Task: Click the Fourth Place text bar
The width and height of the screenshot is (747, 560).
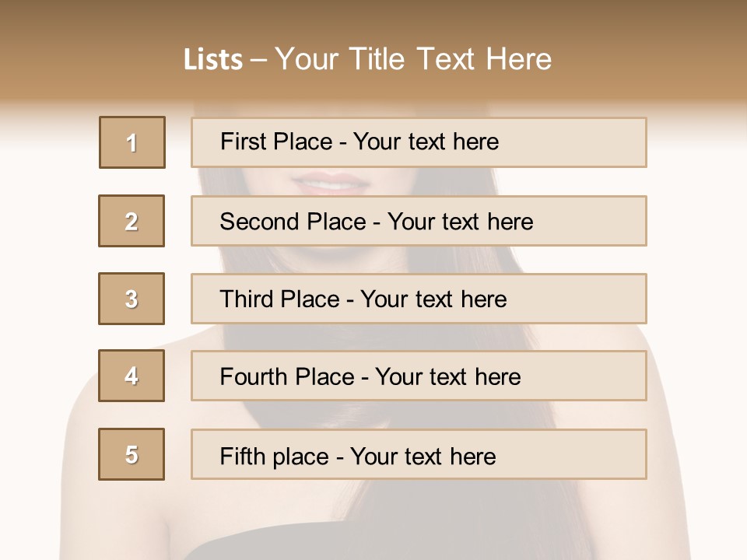Action: point(419,376)
